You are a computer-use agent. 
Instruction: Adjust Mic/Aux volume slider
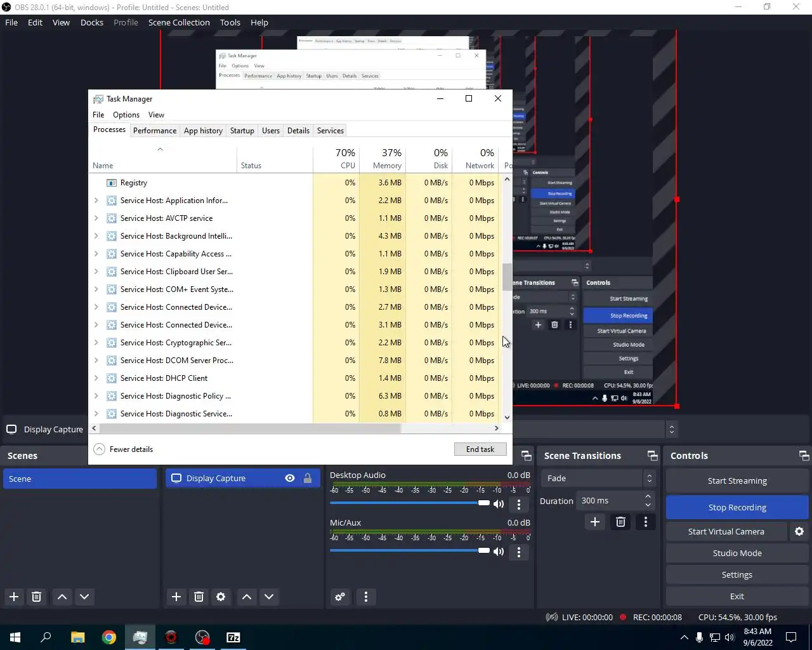click(410, 550)
